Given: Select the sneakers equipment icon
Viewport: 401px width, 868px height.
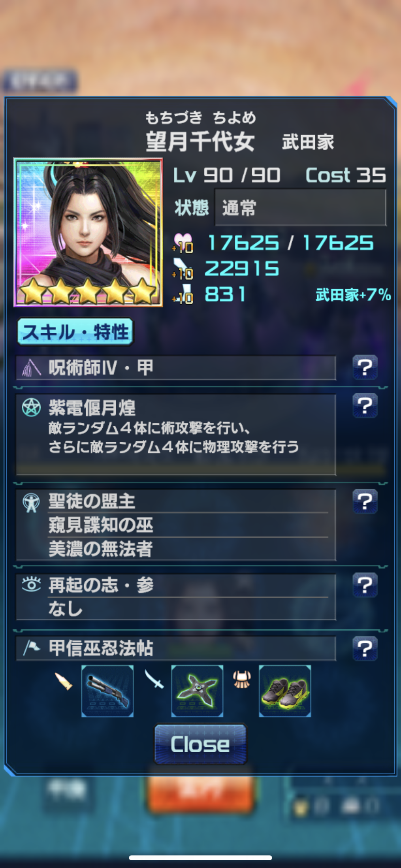Looking at the screenshot, I should point(285,691).
